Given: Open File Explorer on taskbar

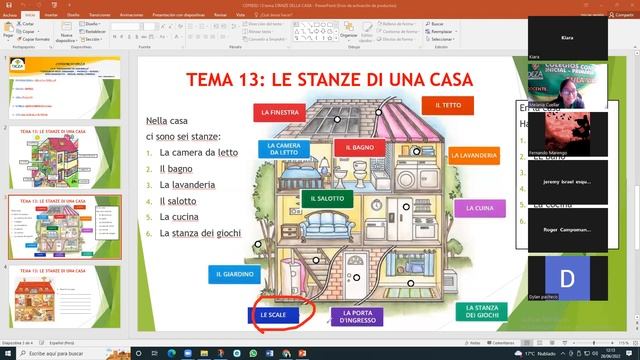Looking at the screenshot, I should click(204, 353).
